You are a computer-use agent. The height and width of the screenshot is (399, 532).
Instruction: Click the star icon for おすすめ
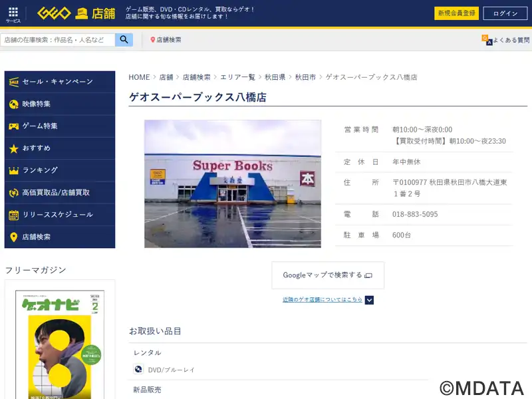tap(13, 148)
